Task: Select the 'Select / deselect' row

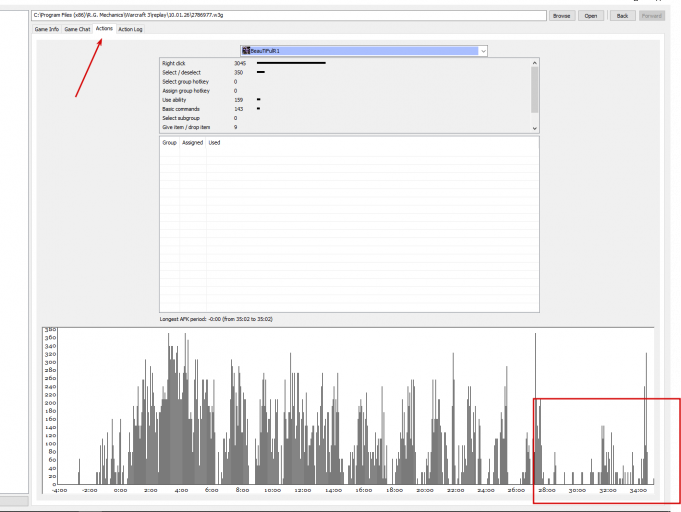Action: (345, 73)
